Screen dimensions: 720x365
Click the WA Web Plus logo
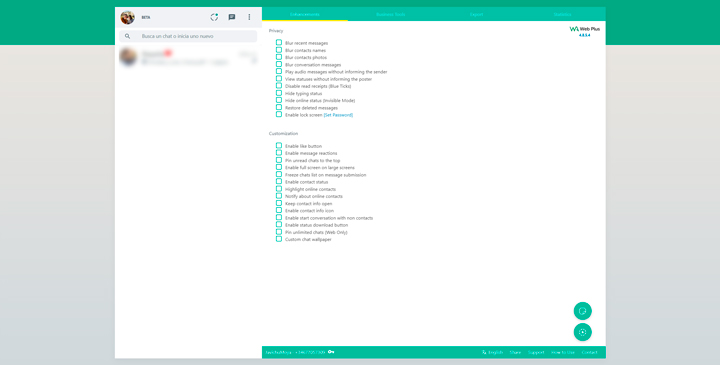[584, 28]
